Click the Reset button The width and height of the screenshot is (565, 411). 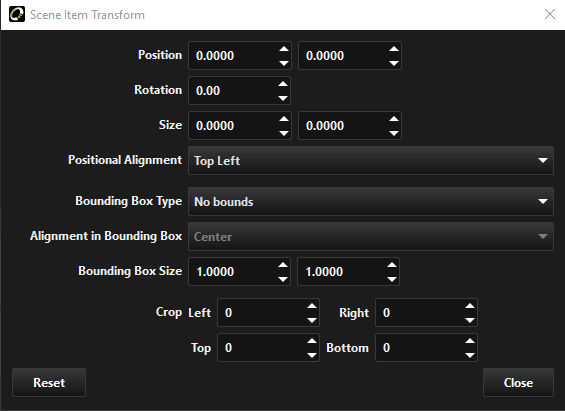pos(49,383)
